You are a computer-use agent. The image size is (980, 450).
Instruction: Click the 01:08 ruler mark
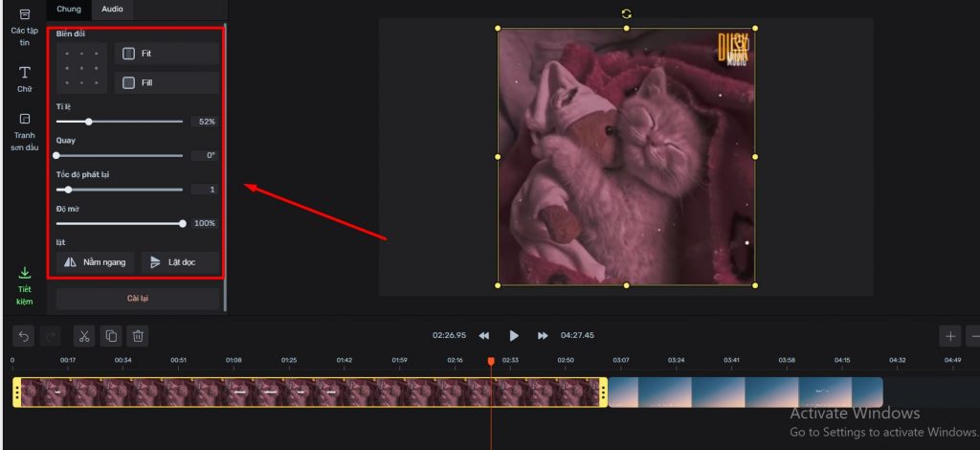click(x=234, y=361)
